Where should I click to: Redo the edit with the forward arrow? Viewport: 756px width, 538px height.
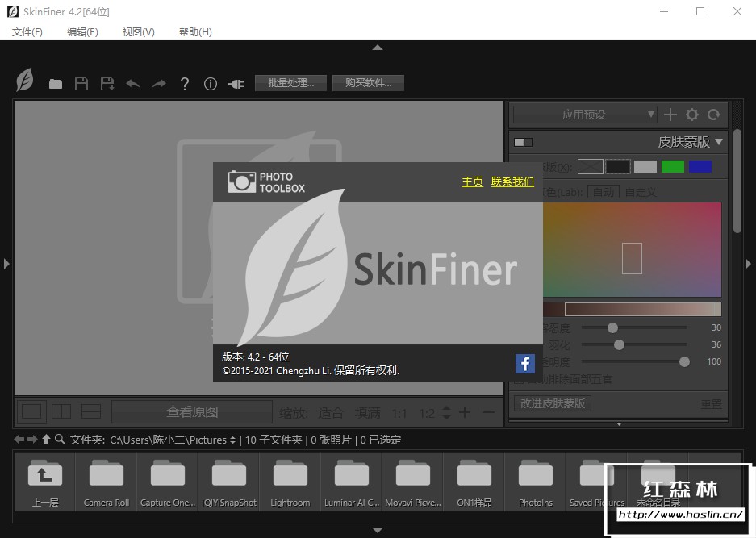[159, 84]
